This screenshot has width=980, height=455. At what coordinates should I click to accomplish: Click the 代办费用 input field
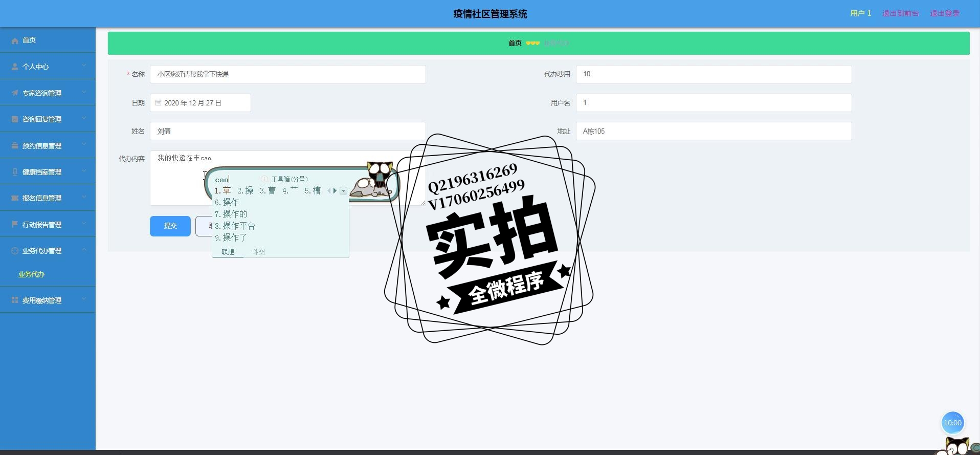[714, 74]
